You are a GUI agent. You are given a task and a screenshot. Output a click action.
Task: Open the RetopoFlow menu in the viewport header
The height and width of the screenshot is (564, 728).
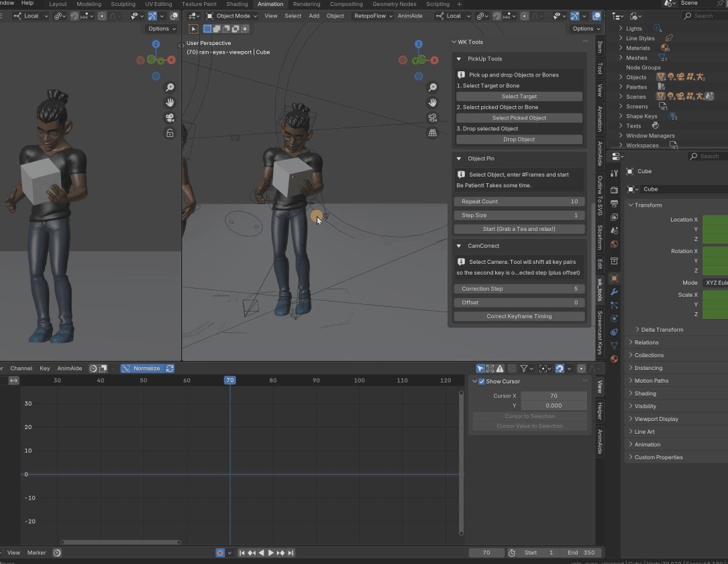pos(372,16)
